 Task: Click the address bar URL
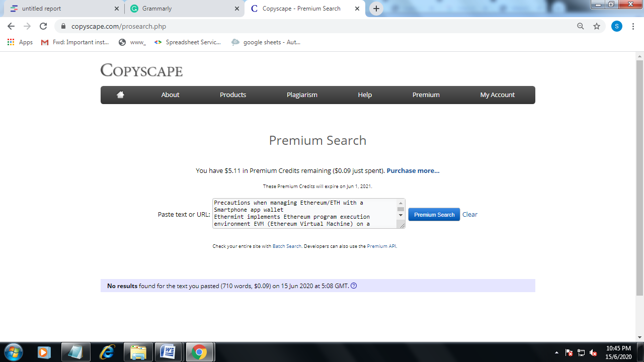point(119,26)
